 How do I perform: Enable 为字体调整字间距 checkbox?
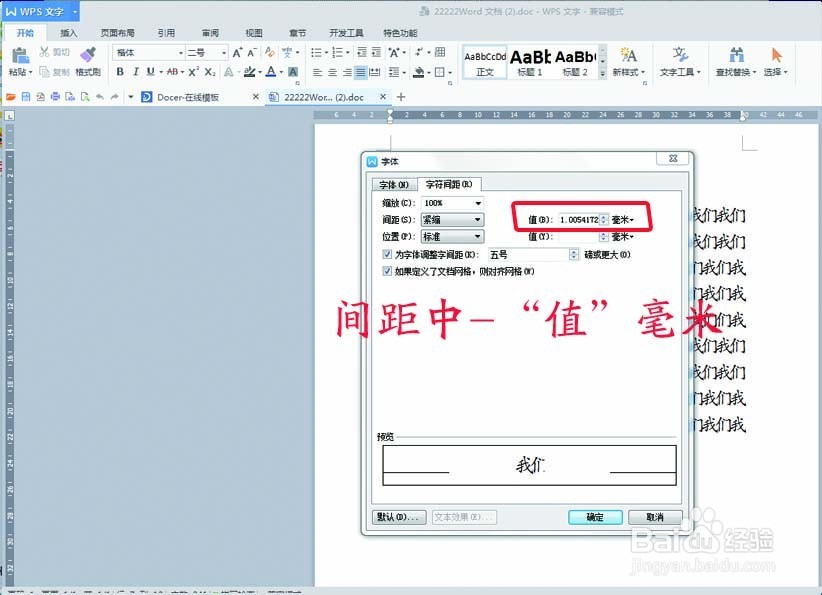(x=385, y=254)
